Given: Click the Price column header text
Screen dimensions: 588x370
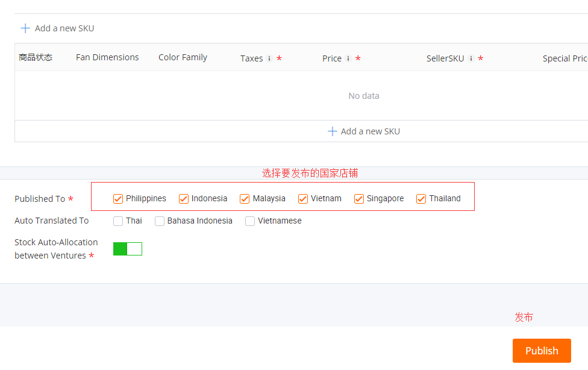Looking at the screenshot, I should [x=332, y=58].
